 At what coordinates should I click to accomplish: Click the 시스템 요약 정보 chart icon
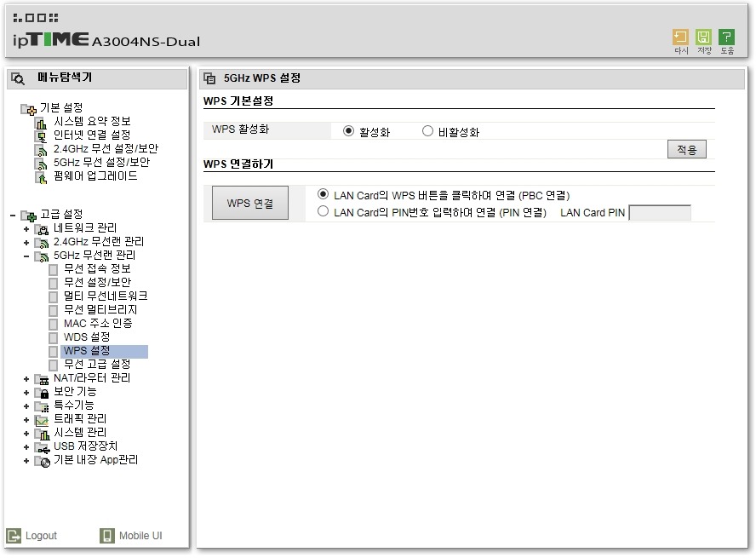41,124
